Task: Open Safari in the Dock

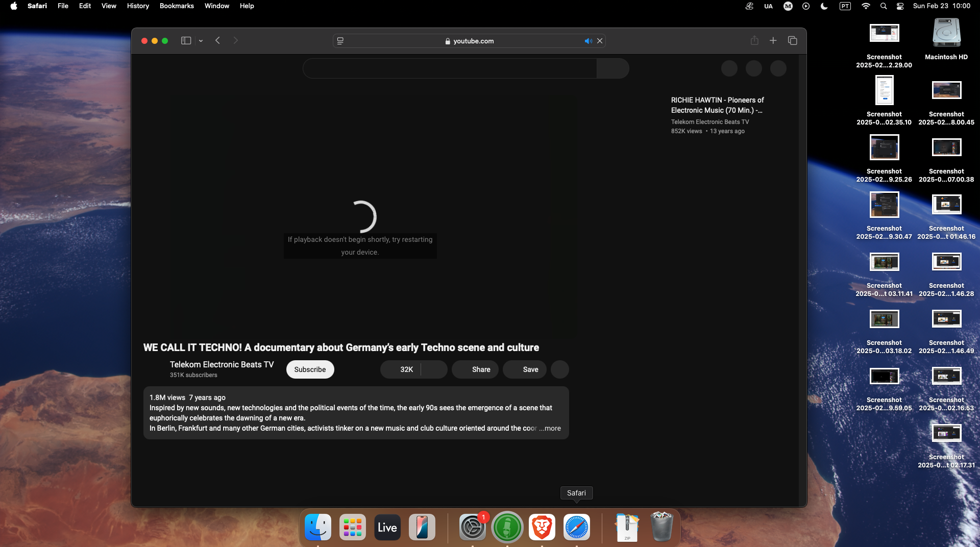Action: [x=577, y=527]
